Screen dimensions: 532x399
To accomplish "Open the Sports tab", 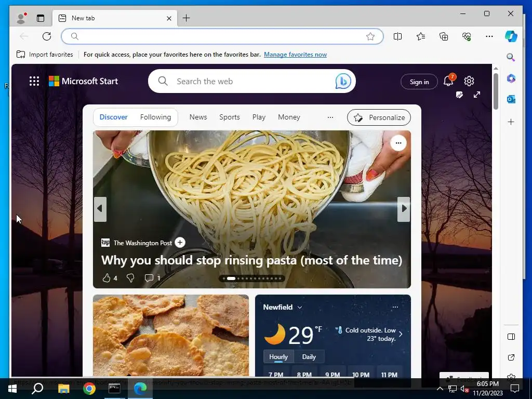I will pyautogui.click(x=229, y=117).
